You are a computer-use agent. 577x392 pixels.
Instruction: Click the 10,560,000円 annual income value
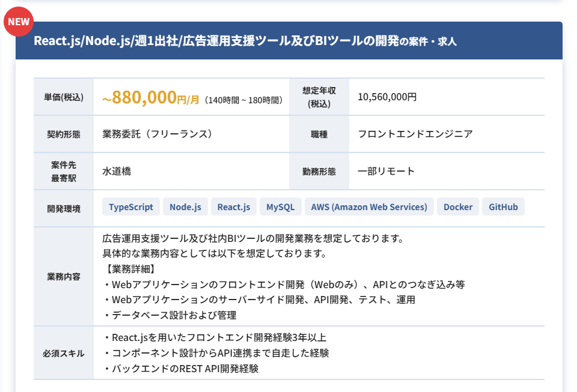(387, 97)
